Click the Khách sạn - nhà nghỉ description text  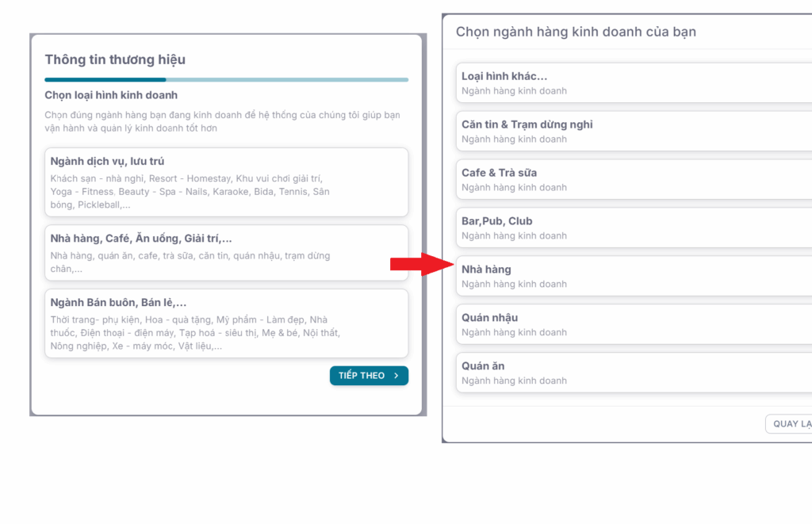(190, 192)
